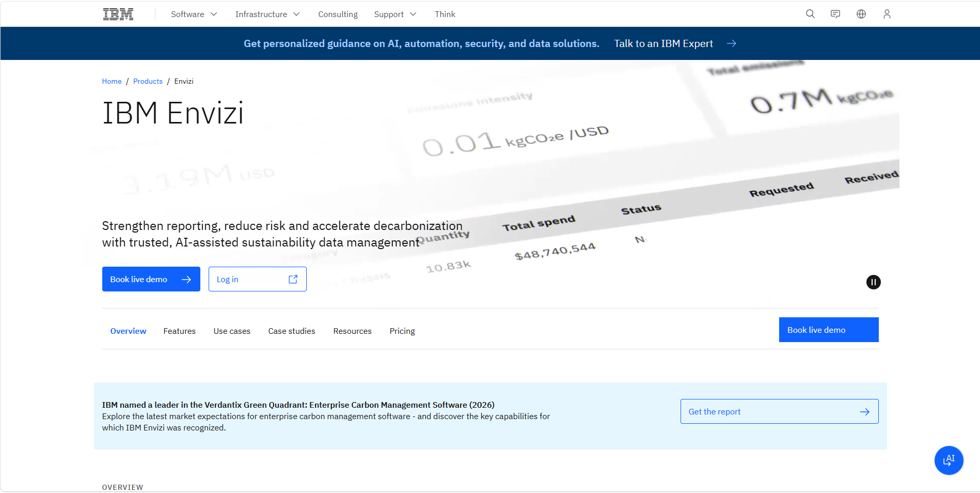The height and width of the screenshot is (493, 980).
Task: Click the banner text about personalized guidance
Action: tap(421, 43)
